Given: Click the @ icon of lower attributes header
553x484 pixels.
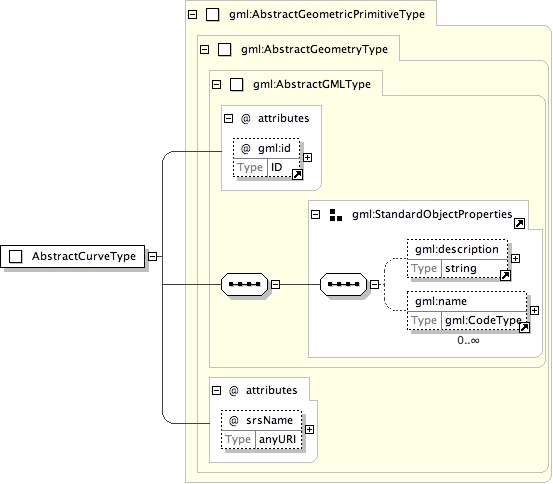Looking at the screenshot, I should pyautogui.click(x=234, y=391).
